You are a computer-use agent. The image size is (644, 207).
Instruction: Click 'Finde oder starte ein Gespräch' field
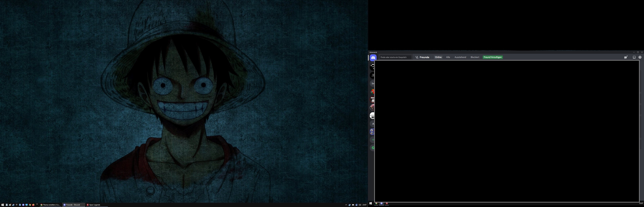(395, 57)
